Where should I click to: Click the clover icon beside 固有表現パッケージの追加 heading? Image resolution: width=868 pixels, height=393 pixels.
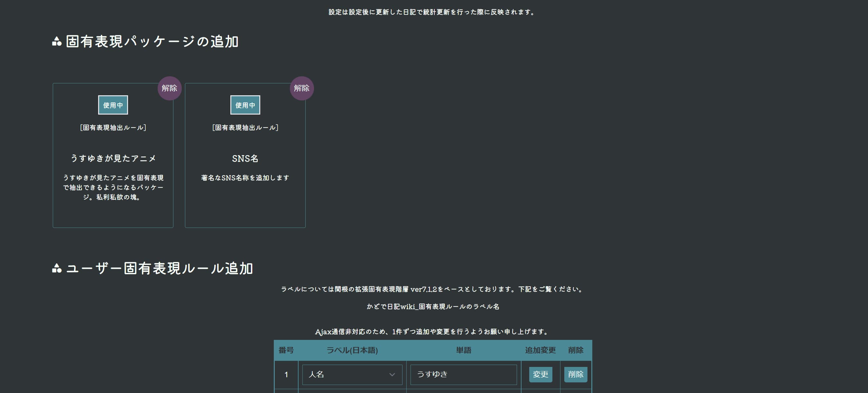[57, 42]
